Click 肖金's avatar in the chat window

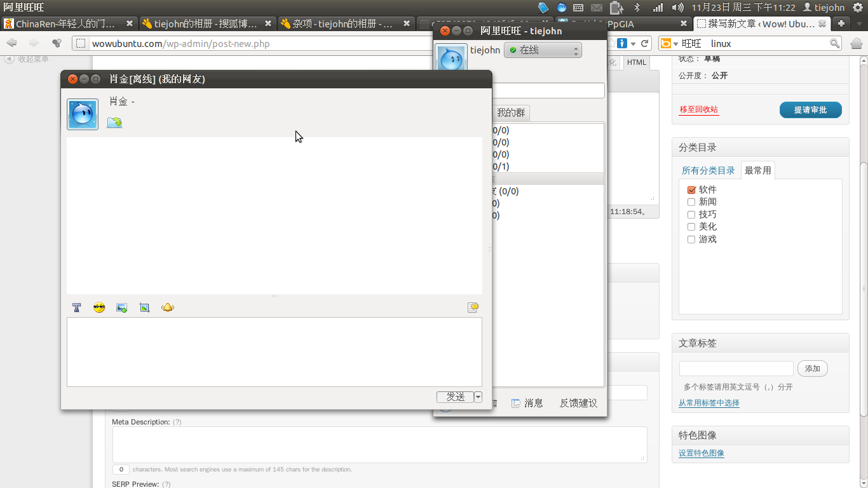[83, 114]
